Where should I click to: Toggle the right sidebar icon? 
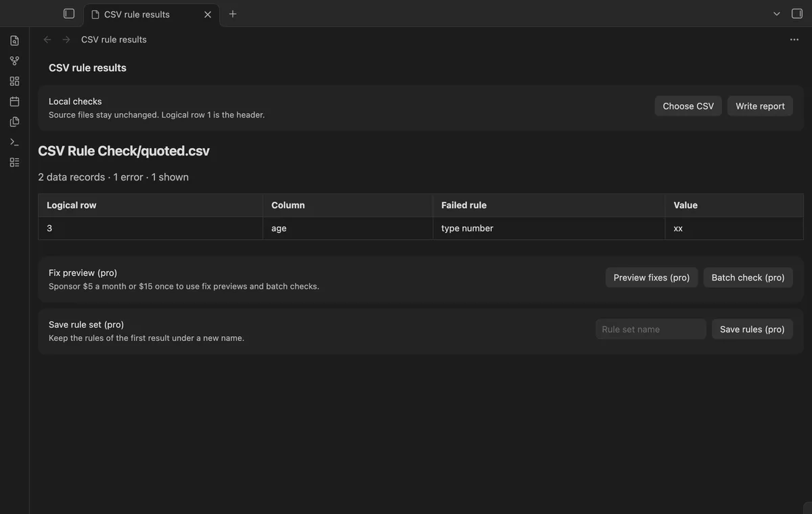click(x=797, y=14)
